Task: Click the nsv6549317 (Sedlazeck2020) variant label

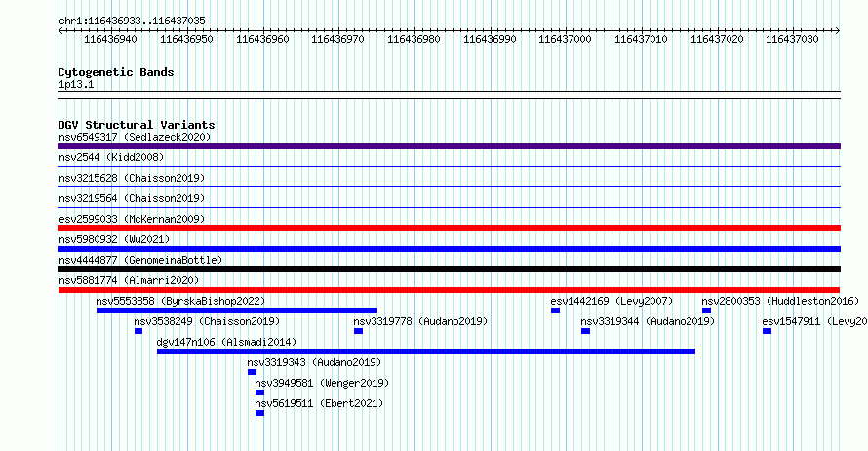Action: pos(135,137)
